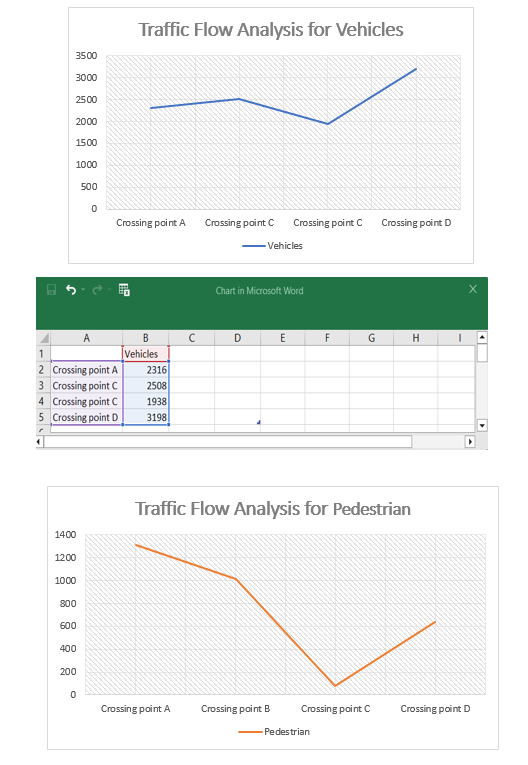Select column B header
528x765 pixels.
145,338
